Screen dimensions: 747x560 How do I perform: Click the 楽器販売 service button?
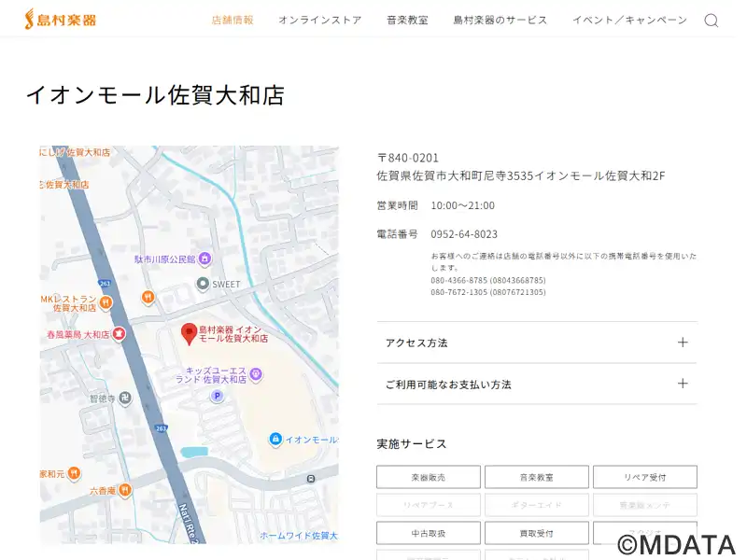coord(429,477)
